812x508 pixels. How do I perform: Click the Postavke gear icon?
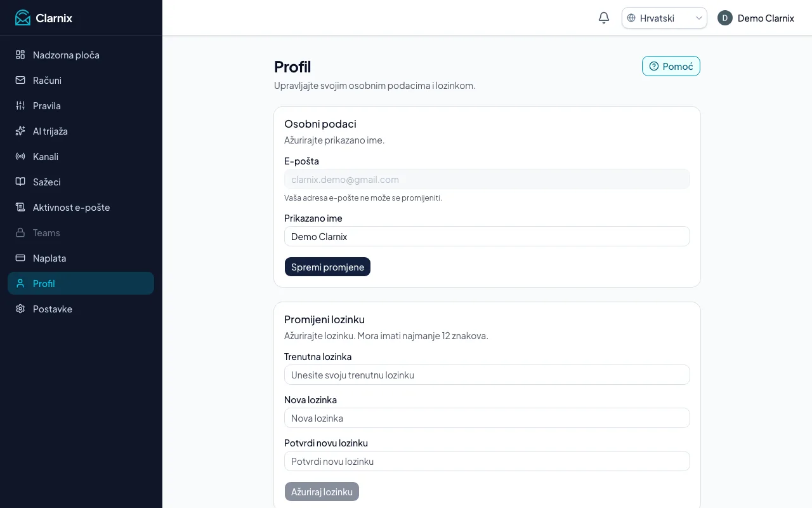pos(20,309)
